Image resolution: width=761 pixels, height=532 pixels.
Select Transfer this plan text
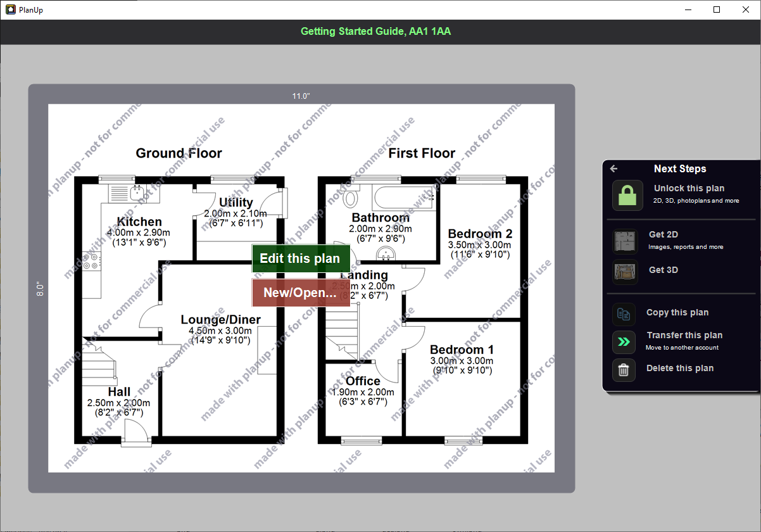(x=684, y=335)
